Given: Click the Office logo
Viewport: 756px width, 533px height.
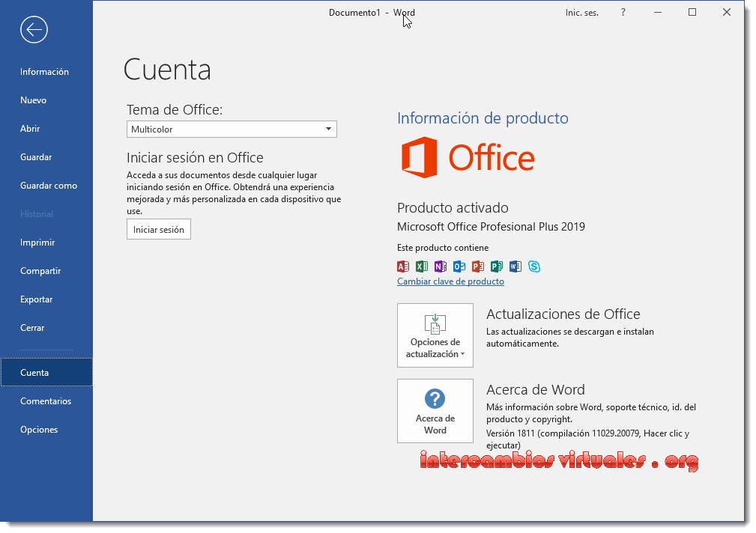Looking at the screenshot, I should [x=468, y=158].
